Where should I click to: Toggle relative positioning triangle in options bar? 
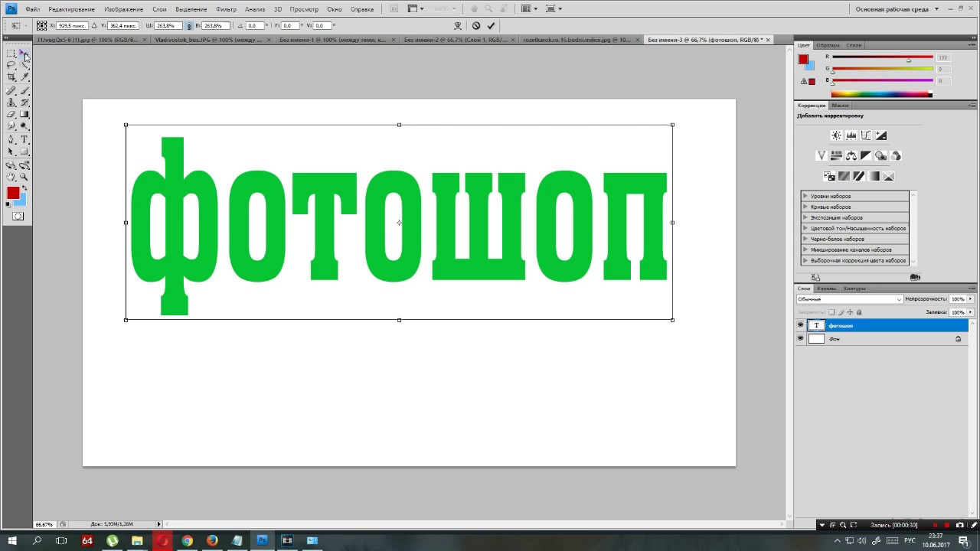click(x=94, y=25)
